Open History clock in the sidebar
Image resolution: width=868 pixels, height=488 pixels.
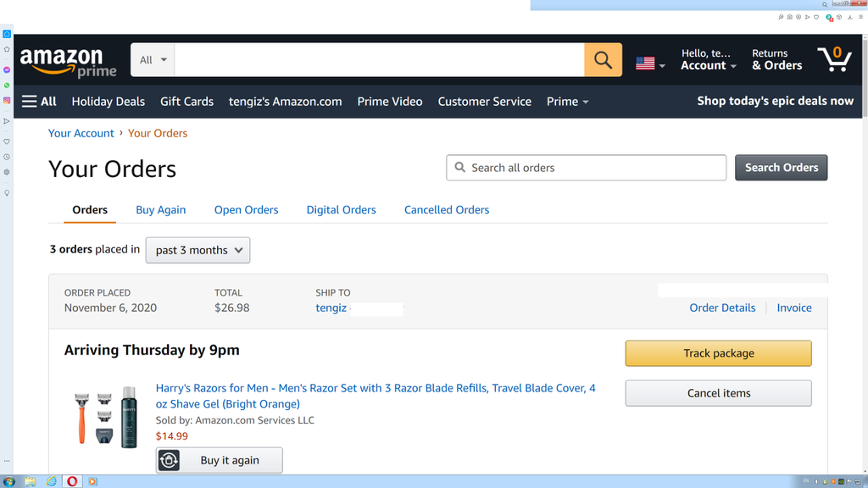pos(7,157)
